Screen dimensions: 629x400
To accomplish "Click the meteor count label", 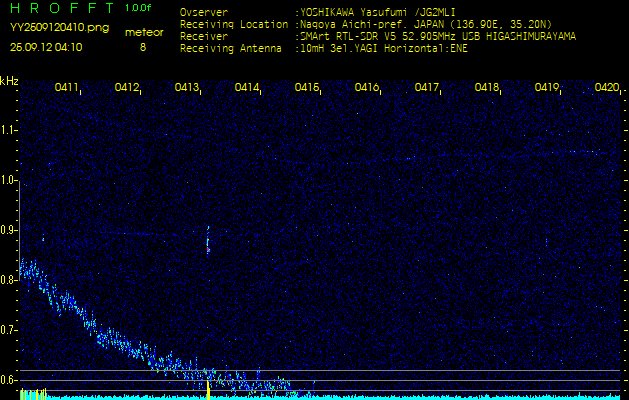I will (x=143, y=32).
